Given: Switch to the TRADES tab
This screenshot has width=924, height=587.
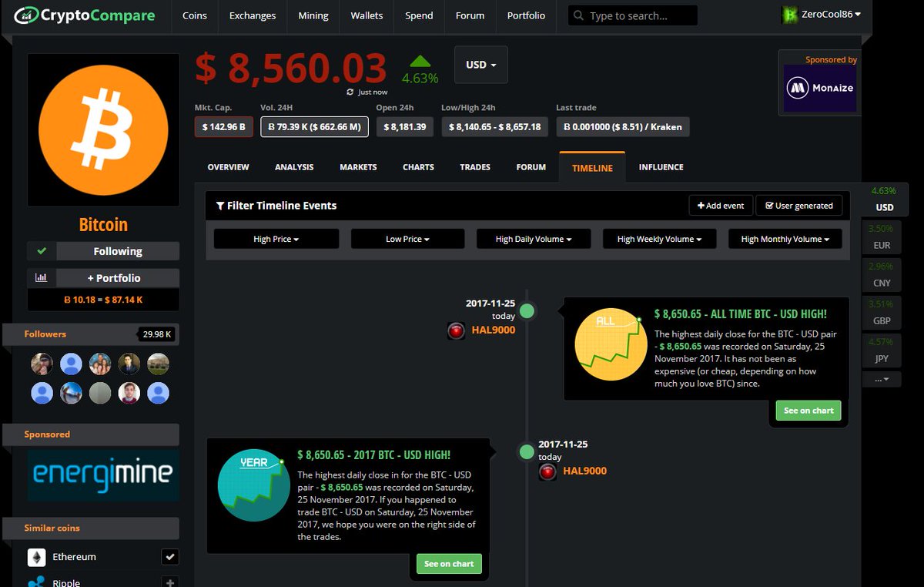Looking at the screenshot, I should point(475,167).
